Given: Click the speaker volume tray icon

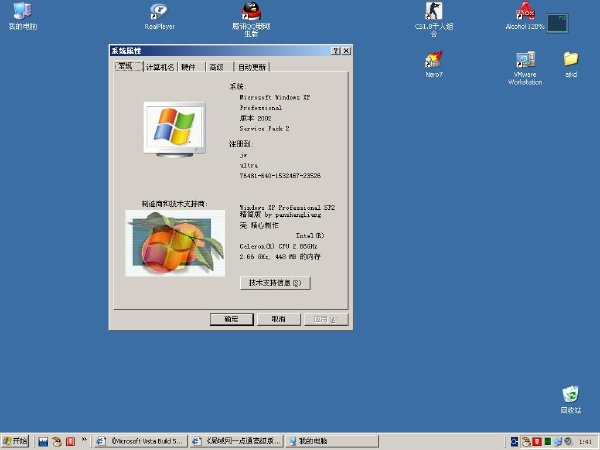Looking at the screenshot, I should click(567, 442).
